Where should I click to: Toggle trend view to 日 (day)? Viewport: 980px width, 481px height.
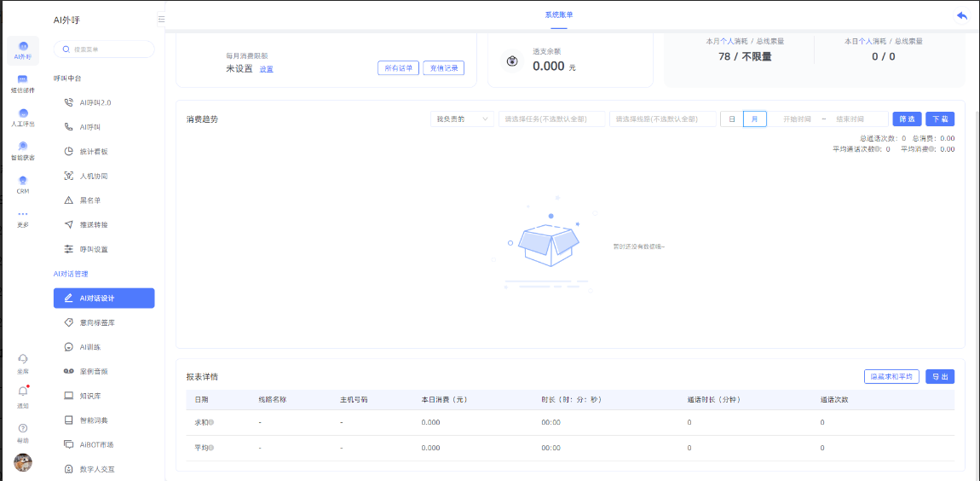pyautogui.click(x=731, y=119)
